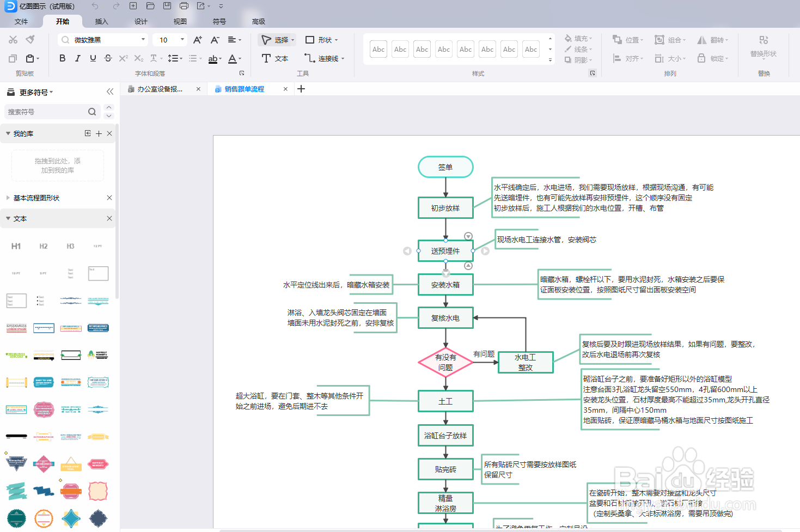Open the 视图 ribbon tab

point(180,21)
